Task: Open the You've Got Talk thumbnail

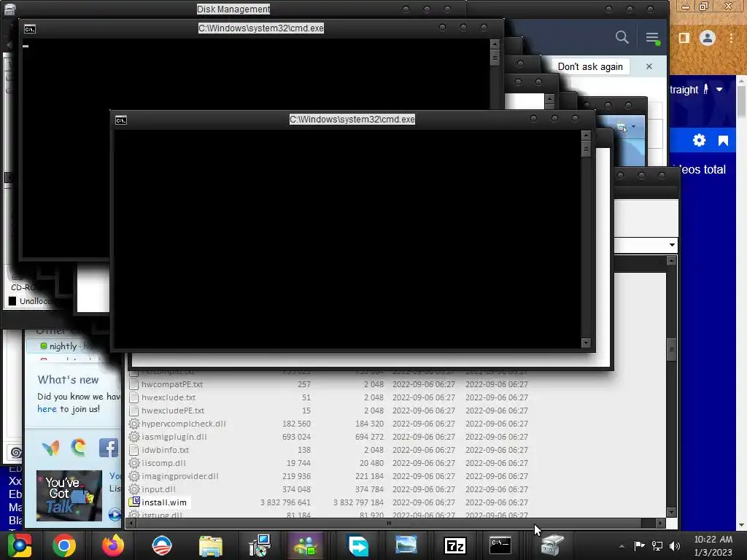Action: tap(69, 496)
